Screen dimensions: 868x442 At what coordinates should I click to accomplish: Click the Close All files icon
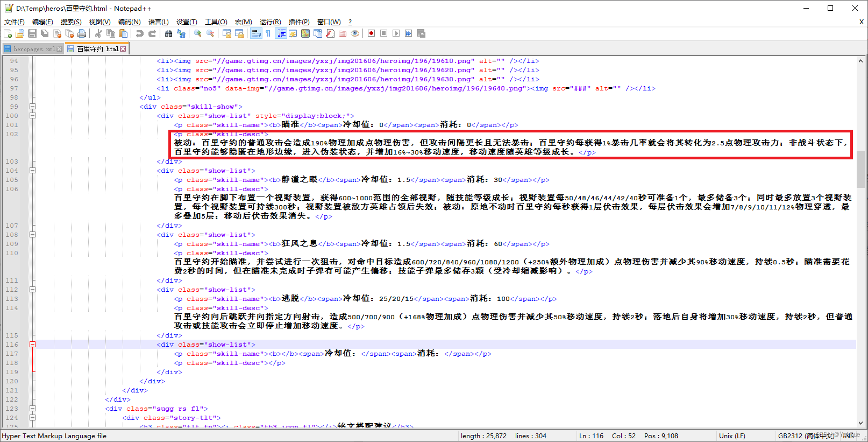(x=69, y=33)
